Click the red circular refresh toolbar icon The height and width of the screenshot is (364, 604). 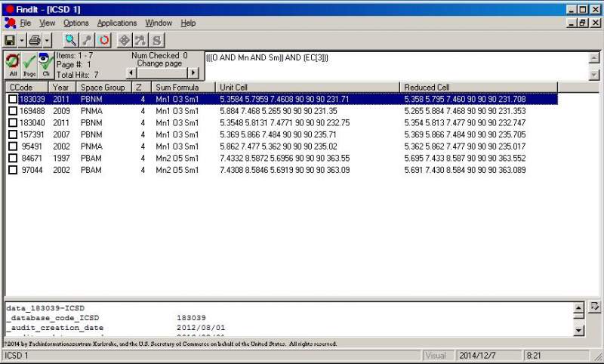tap(103, 40)
